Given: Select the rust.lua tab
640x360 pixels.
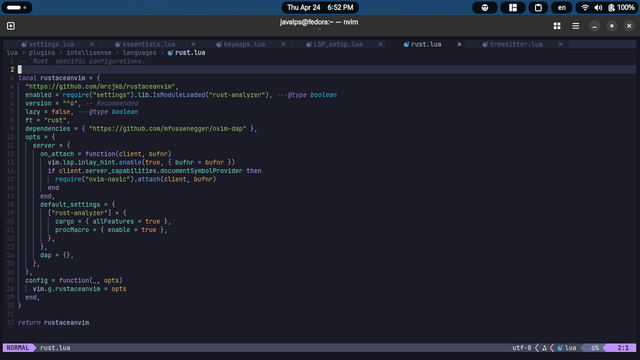Looking at the screenshot, I should [x=426, y=44].
